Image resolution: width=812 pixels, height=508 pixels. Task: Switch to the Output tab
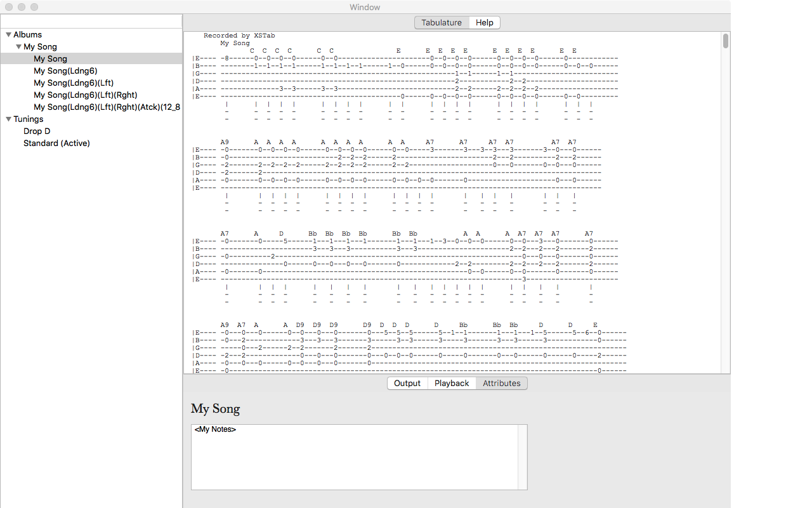(x=407, y=383)
